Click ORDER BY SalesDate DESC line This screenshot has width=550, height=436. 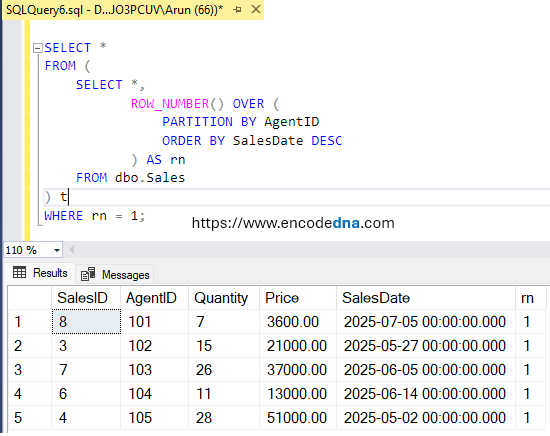click(252, 141)
